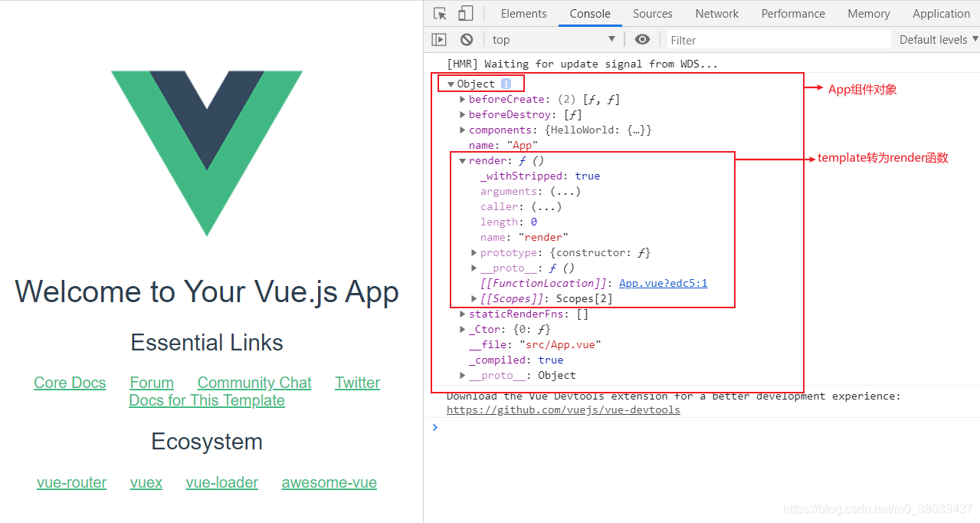This screenshot has height=523, width=980.
Task: Select the name: "render" row
Action: 525,237
